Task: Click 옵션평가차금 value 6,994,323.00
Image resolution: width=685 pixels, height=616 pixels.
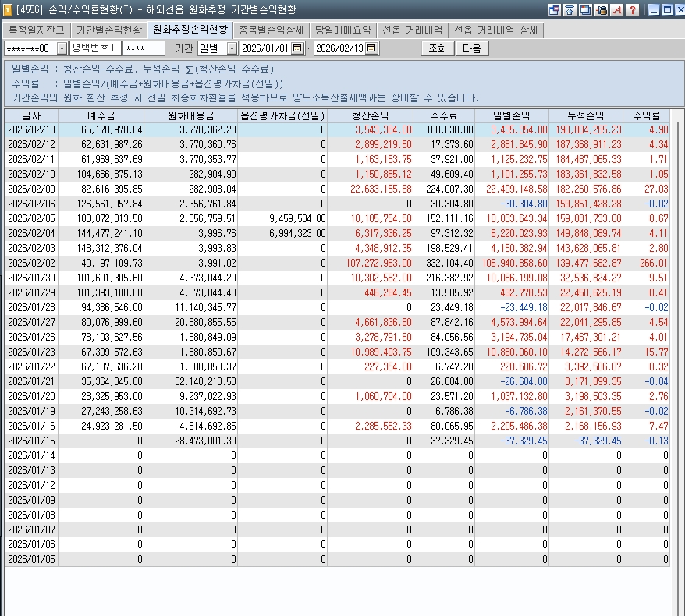Action: [x=297, y=234]
